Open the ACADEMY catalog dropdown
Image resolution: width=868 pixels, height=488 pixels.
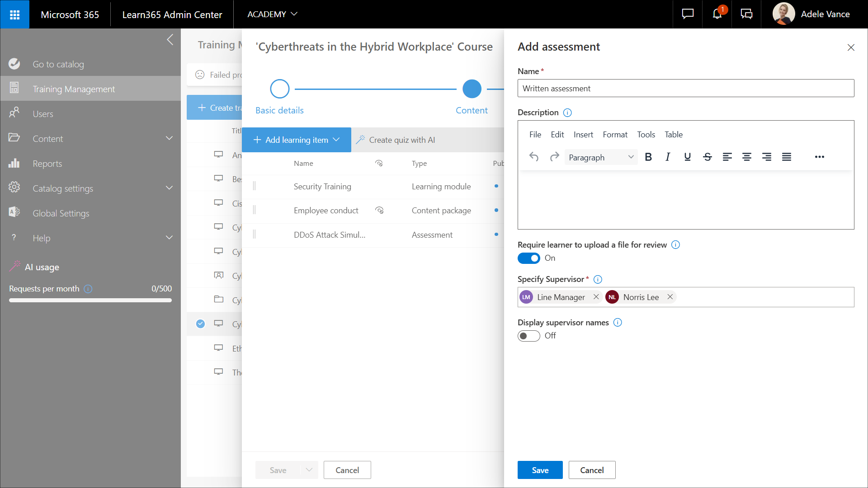point(272,14)
